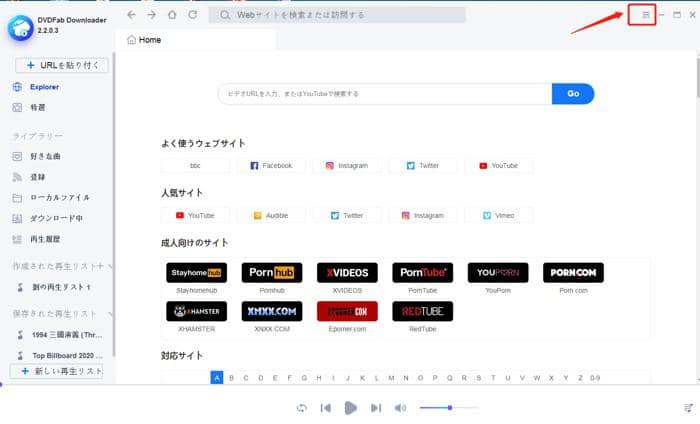Select 0-9 in site index
700x424 pixels.
pyautogui.click(x=595, y=378)
